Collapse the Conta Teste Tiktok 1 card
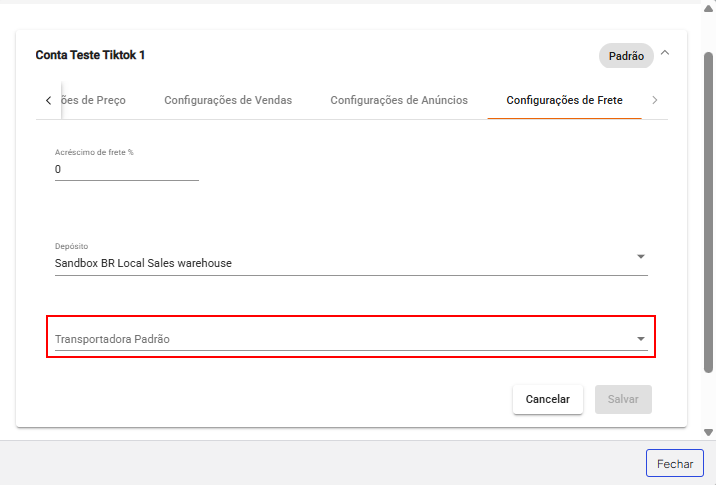Screen dimensions: 716x485 (x=666, y=55)
